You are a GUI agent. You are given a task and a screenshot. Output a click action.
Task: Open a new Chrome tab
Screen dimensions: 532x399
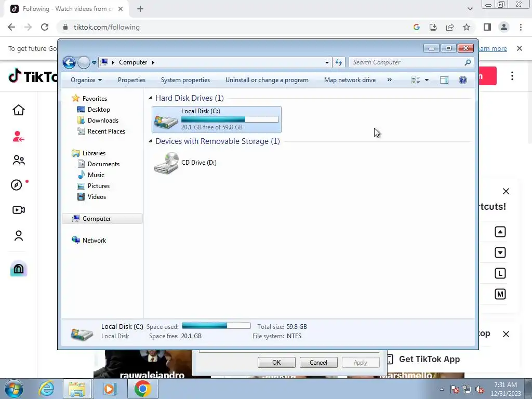140,9
